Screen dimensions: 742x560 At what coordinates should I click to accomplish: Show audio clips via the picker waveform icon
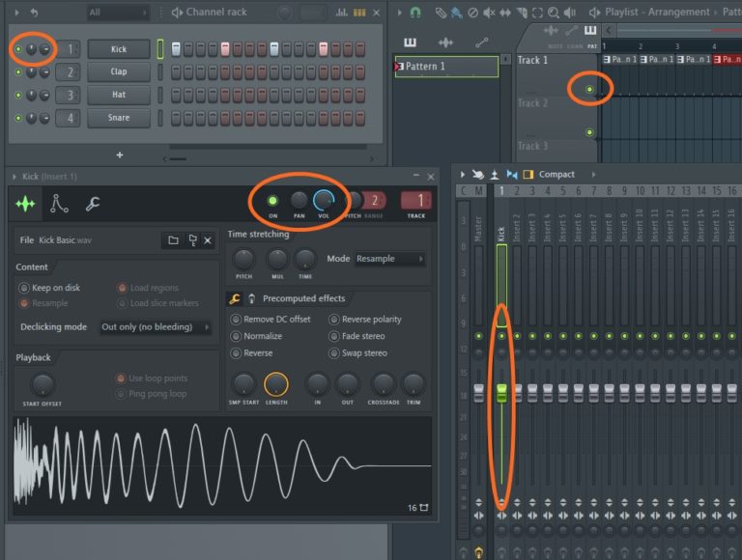(x=445, y=42)
